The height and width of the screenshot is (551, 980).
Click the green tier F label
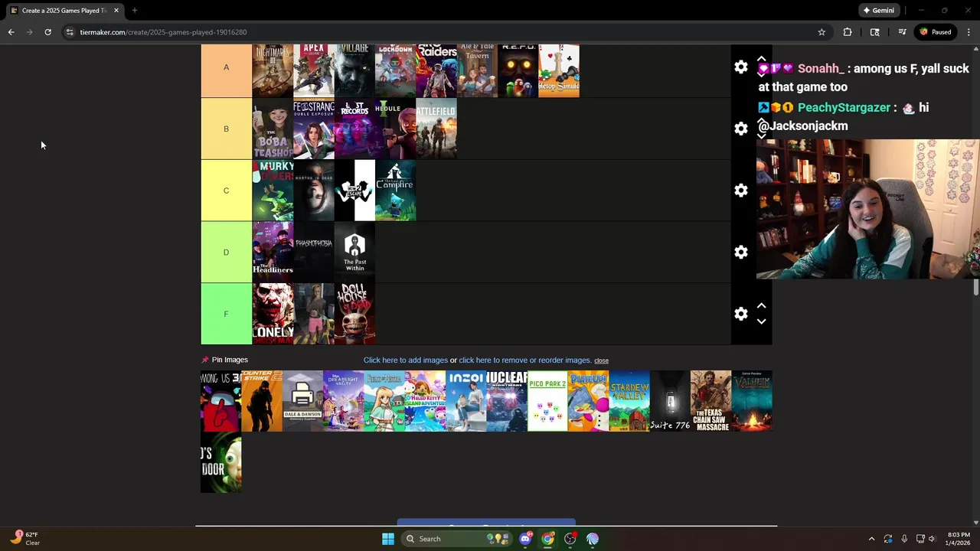click(x=226, y=314)
